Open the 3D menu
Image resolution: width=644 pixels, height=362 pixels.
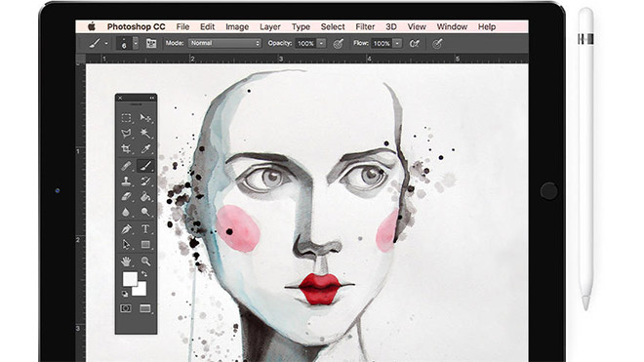pos(391,26)
